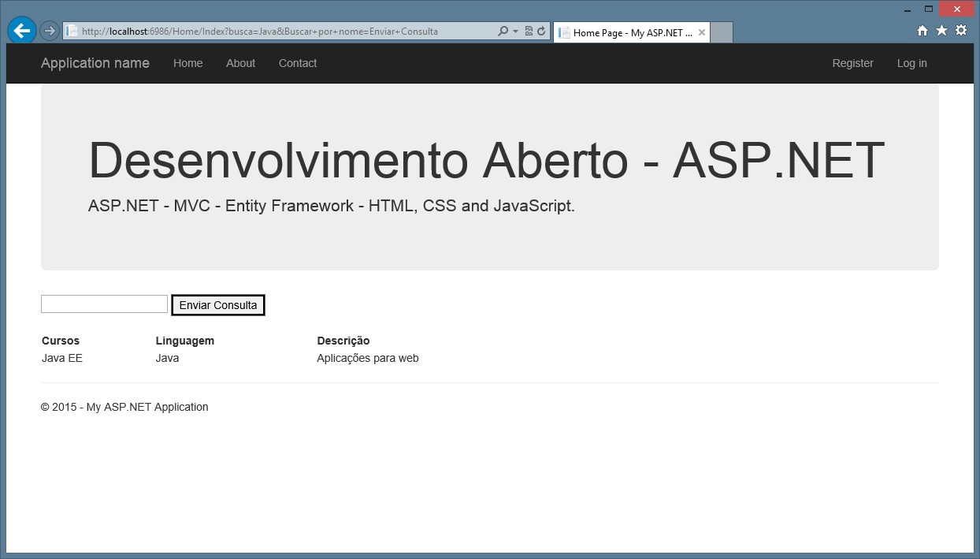Toggle the Compatibility View icon
The image size is (980, 559).
[x=529, y=32]
